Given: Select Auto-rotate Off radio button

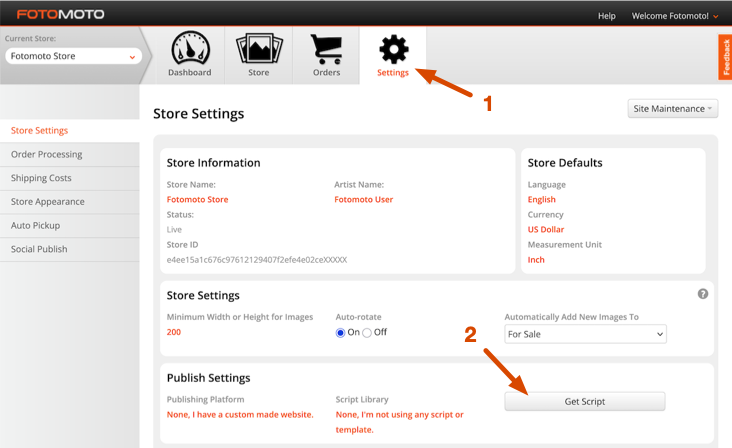Looking at the screenshot, I should 367,333.
